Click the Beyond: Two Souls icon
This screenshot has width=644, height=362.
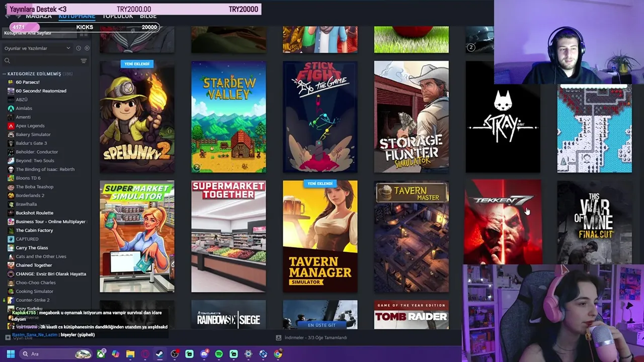tap(11, 160)
